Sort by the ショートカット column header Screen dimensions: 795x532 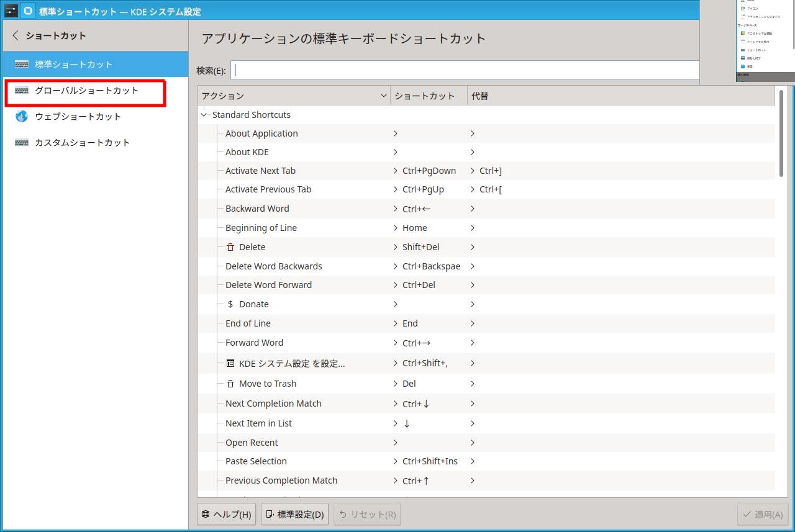[429, 96]
